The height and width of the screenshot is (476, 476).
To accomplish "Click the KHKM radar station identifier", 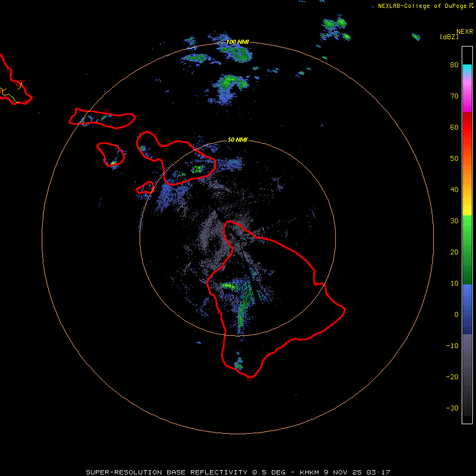I will pyautogui.click(x=309, y=472).
